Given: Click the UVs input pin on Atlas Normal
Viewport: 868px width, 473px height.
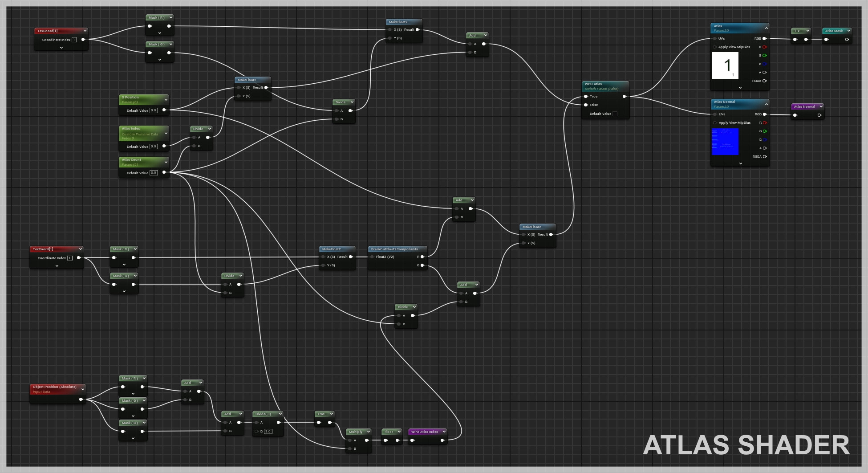Looking at the screenshot, I should [x=715, y=114].
